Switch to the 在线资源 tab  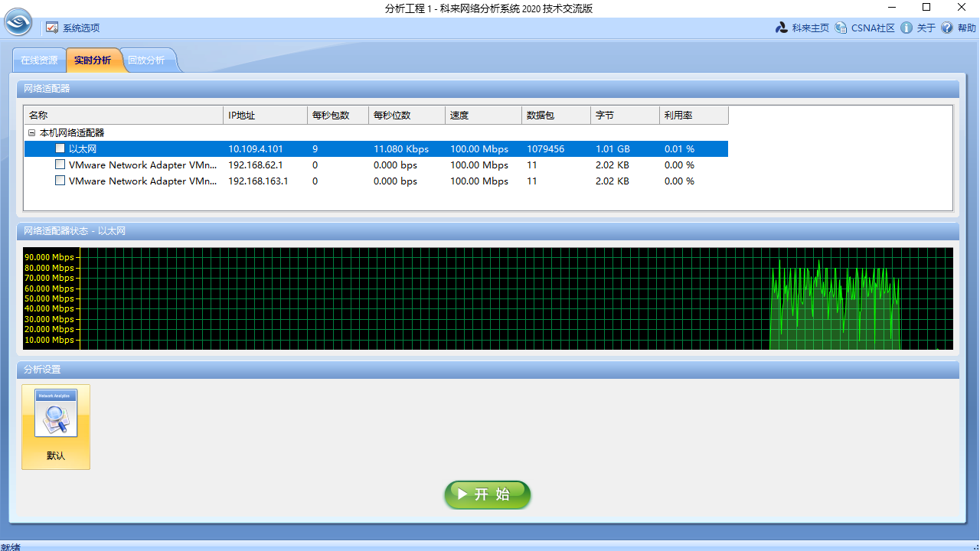(39, 60)
